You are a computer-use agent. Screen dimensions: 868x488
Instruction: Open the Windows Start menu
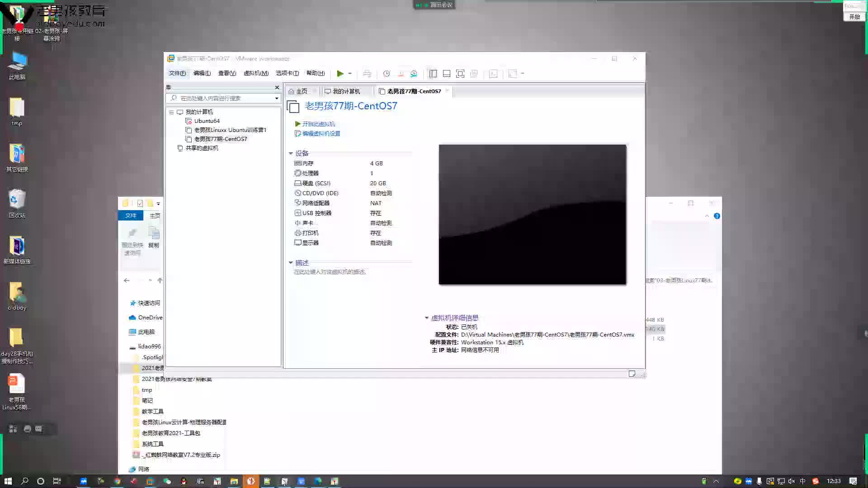(8, 481)
